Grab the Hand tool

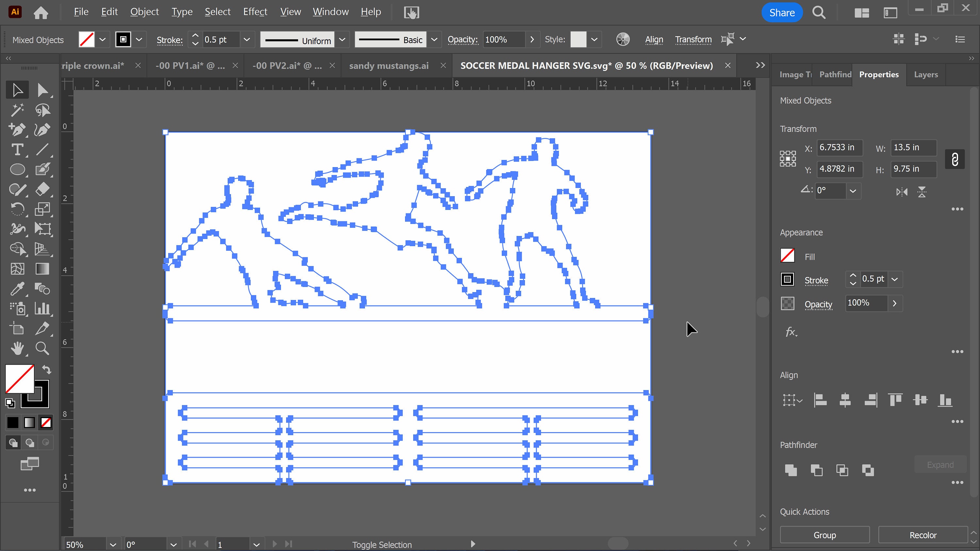click(18, 349)
